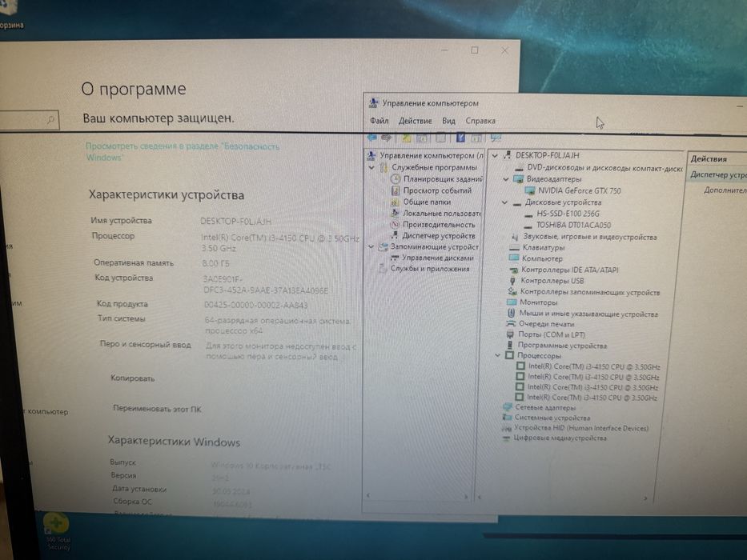Select Локальные пользователи node
The height and width of the screenshot is (560, 747).
pyautogui.click(x=442, y=214)
